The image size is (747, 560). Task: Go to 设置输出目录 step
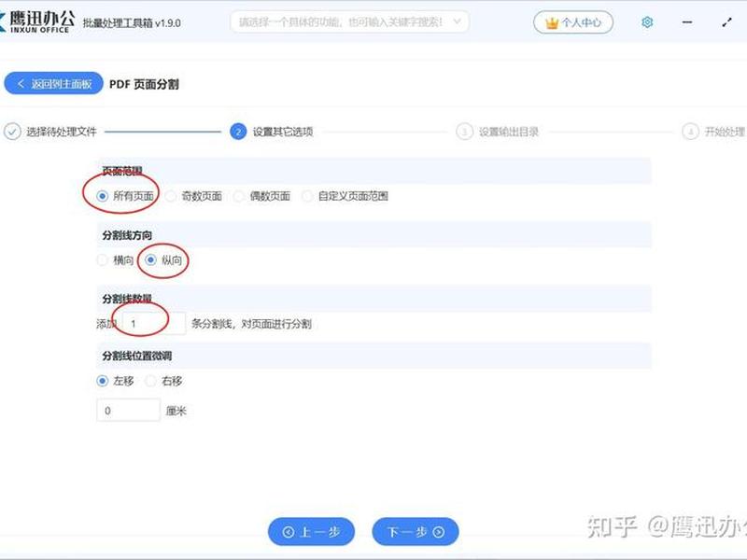click(508, 132)
